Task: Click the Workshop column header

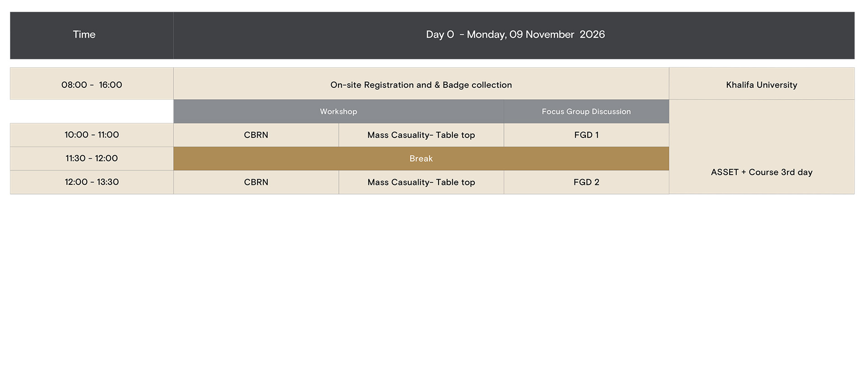Action: 338,112
